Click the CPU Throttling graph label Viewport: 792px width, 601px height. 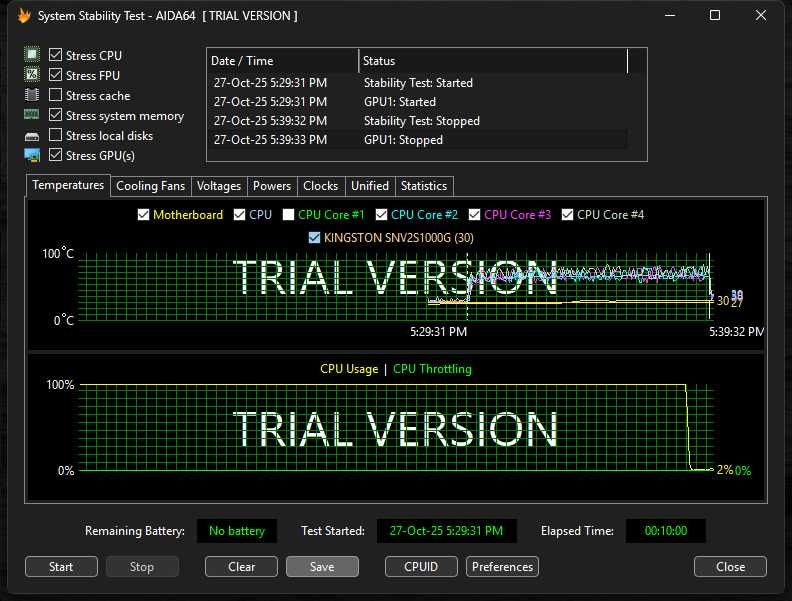click(x=432, y=369)
